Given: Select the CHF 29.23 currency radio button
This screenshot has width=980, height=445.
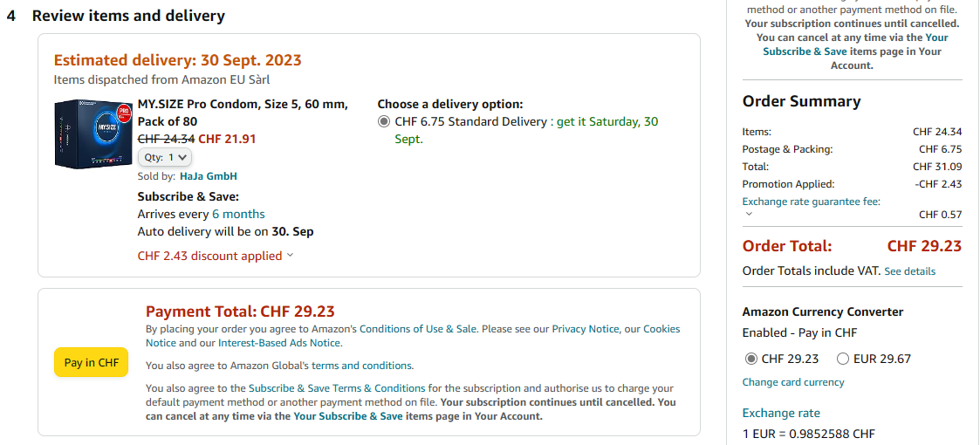Looking at the screenshot, I should [750, 359].
